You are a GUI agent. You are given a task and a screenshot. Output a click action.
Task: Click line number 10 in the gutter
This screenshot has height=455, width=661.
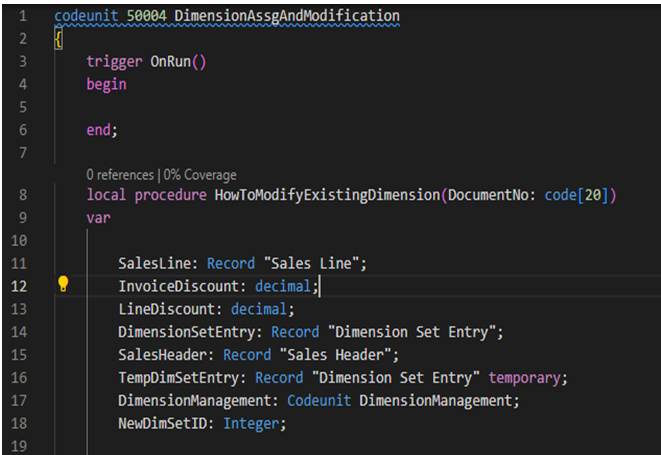point(19,241)
